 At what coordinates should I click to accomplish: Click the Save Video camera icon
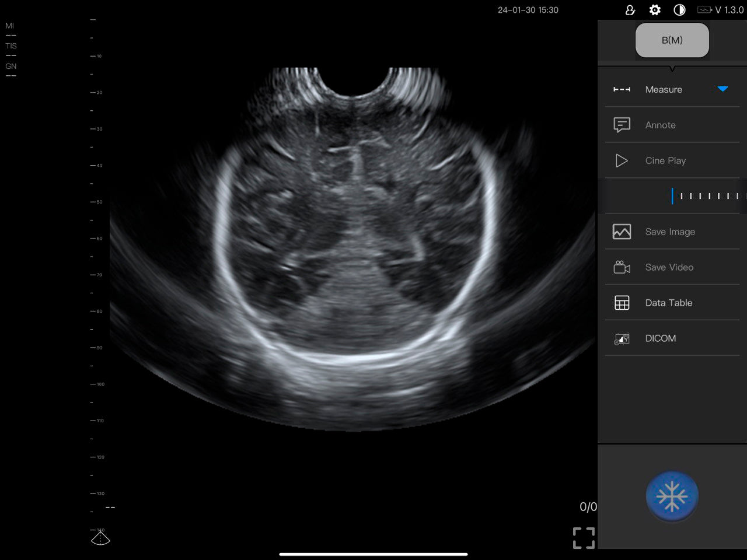coord(622,267)
